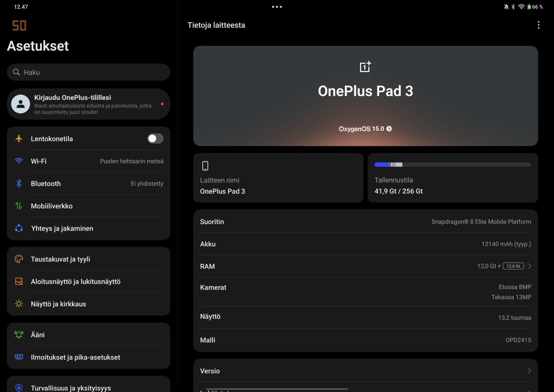Viewport: 554px width, 392px height.
Task: Click the battery icon in status bar
Action: point(529,7)
